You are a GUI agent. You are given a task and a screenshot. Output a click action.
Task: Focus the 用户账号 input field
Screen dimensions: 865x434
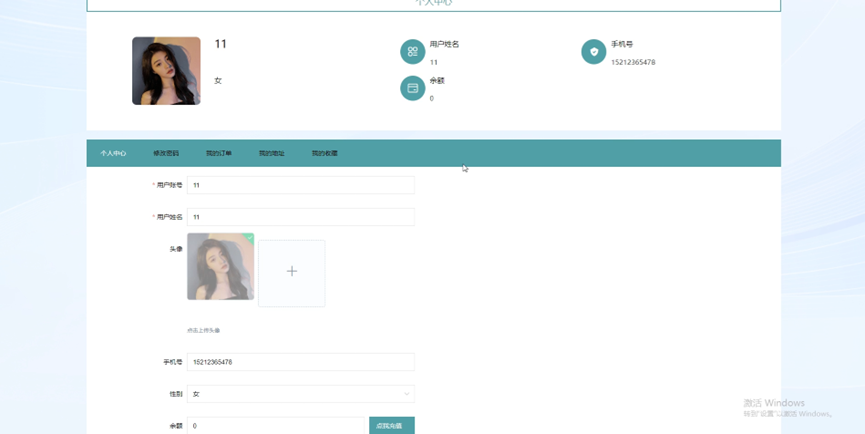[x=301, y=185]
